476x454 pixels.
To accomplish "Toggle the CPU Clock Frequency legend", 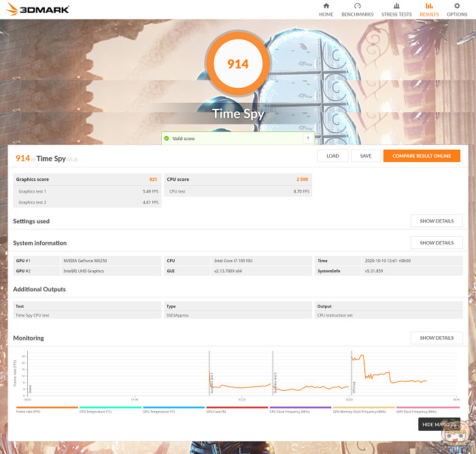I will (x=301, y=409).
